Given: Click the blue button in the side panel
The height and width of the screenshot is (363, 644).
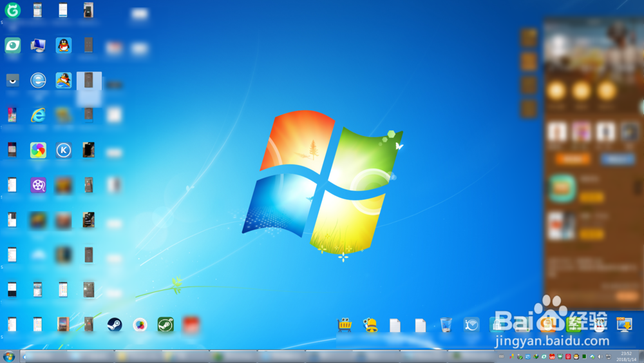Looking at the screenshot, I should coord(617,159).
